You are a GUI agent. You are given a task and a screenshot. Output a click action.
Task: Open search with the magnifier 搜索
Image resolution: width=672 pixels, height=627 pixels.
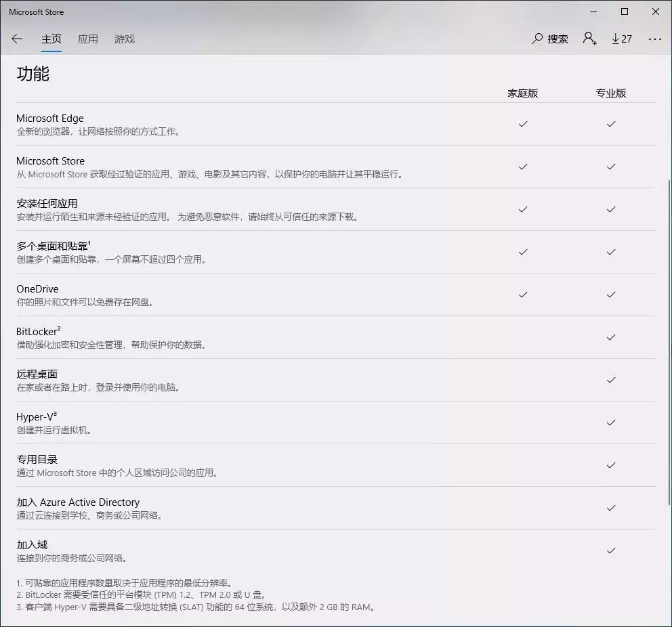550,39
